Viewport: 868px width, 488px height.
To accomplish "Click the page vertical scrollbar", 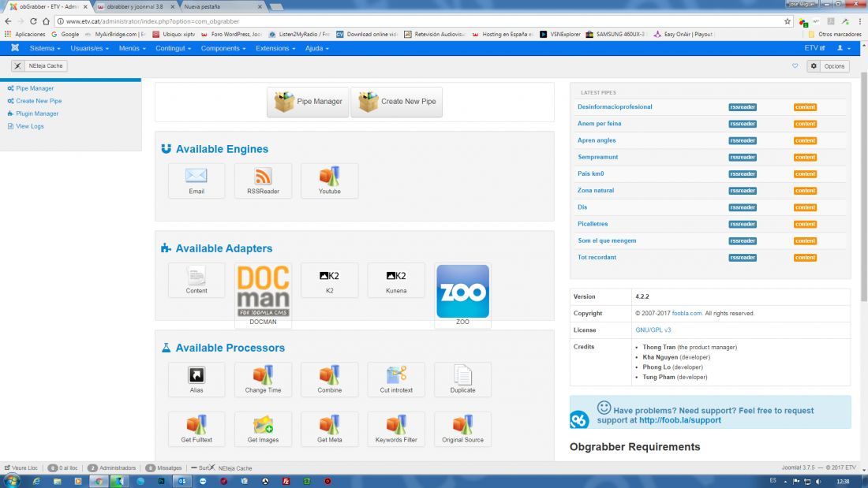I will click(x=864, y=188).
